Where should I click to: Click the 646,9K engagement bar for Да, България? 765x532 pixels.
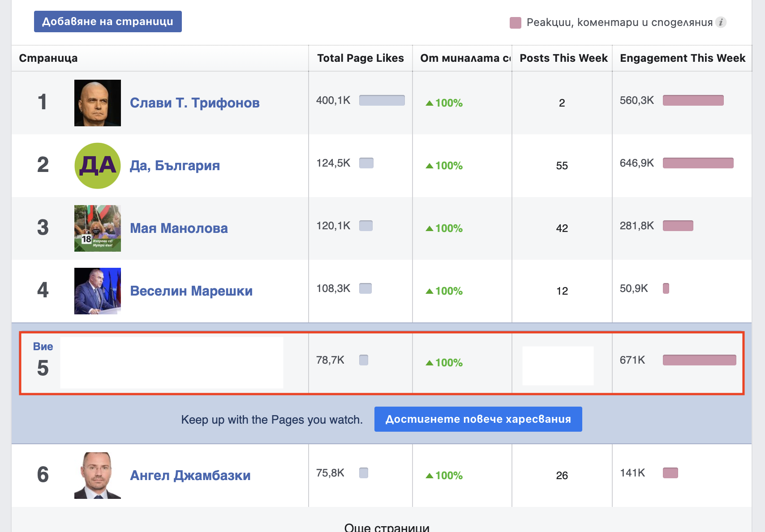pos(698,163)
